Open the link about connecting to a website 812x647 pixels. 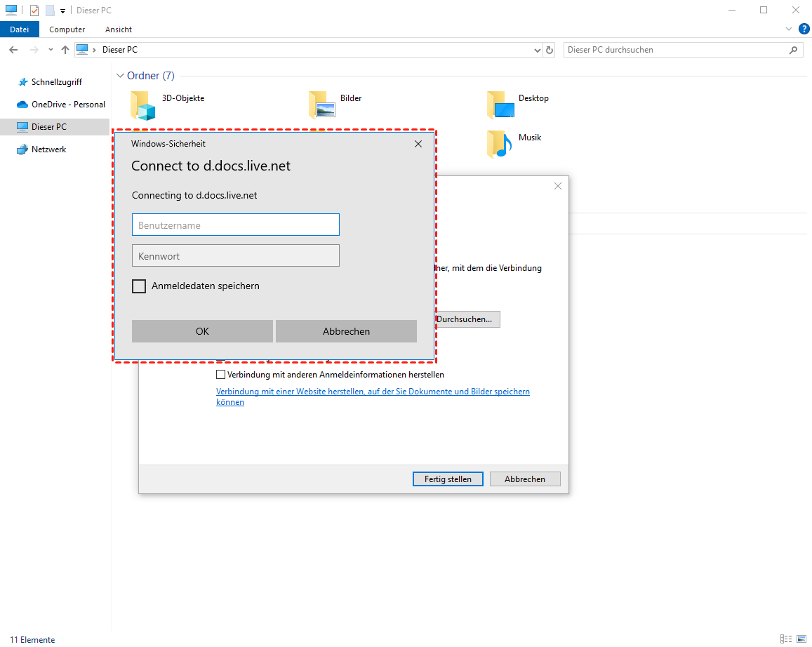[x=373, y=396]
